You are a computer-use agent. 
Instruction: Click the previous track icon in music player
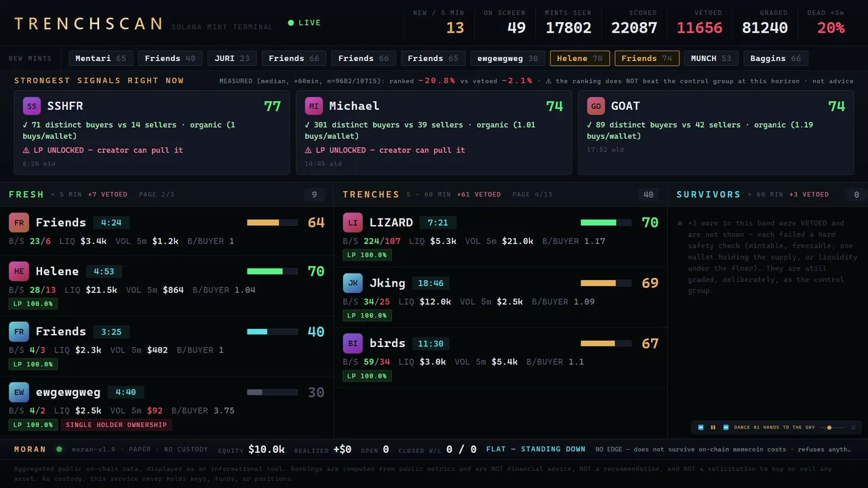click(x=701, y=428)
